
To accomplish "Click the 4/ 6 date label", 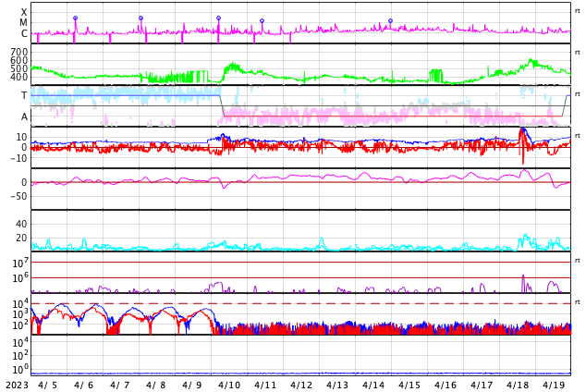I will [x=84, y=385].
